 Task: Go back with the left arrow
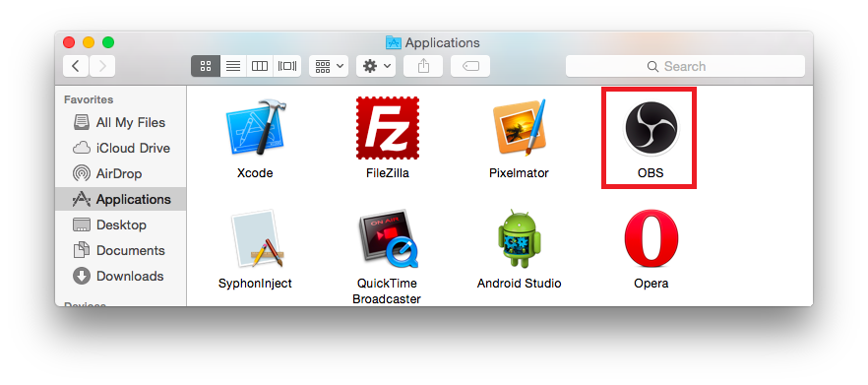(x=76, y=67)
